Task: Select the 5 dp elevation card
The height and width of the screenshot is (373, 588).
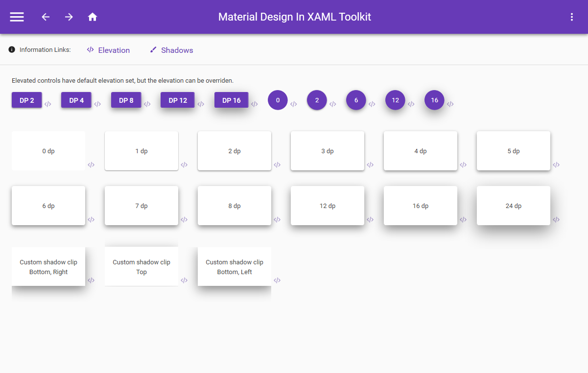Action: pyautogui.click(x=514, y=151)
